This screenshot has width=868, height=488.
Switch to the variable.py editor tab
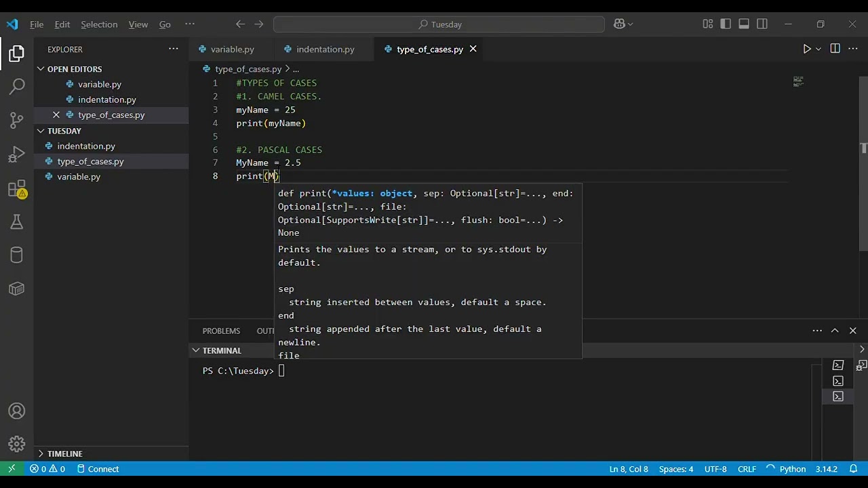(x=231, y=49)
